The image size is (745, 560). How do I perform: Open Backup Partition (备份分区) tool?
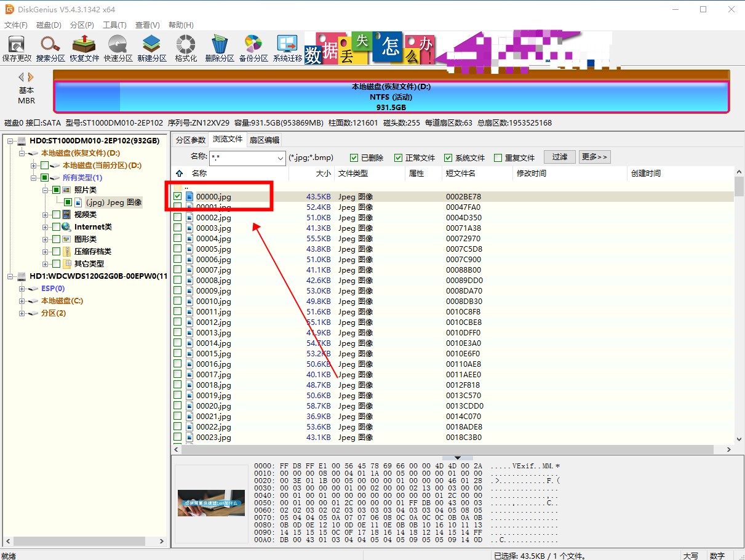(253, 49)
